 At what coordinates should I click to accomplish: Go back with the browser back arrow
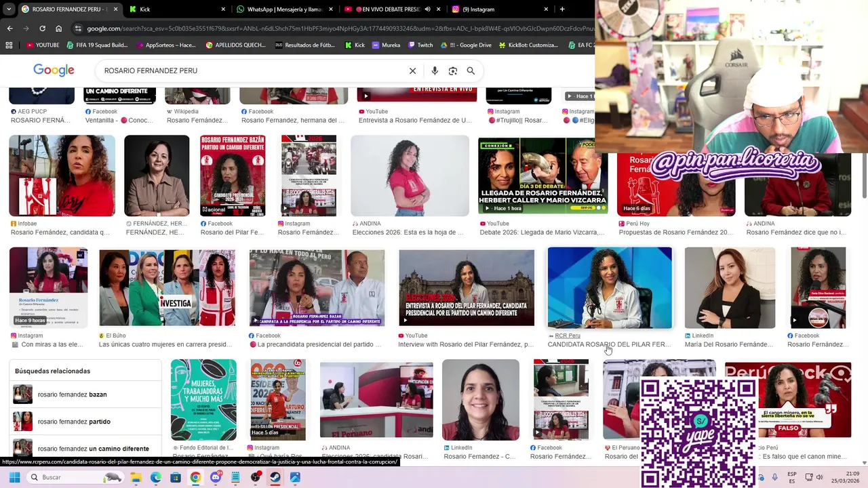[9, 28]
